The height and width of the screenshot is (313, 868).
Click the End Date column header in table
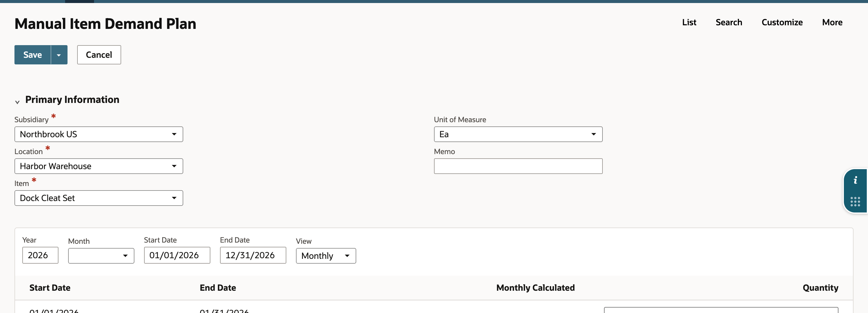click(x=218, y=288)
